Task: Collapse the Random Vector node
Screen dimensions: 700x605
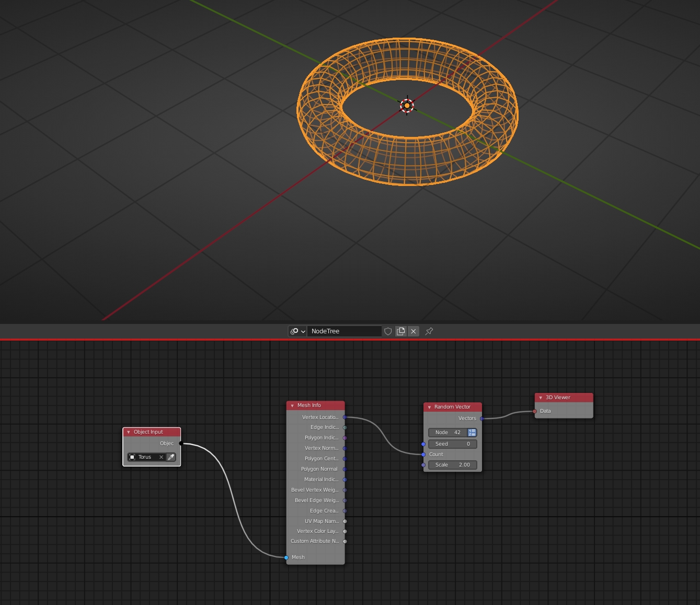Action: 429,406
